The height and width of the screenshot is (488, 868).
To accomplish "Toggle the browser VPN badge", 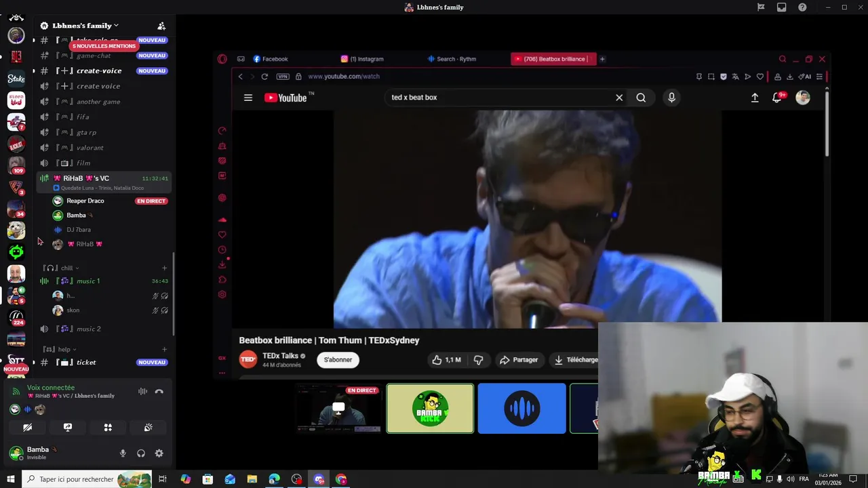I will tap(283, 77).
